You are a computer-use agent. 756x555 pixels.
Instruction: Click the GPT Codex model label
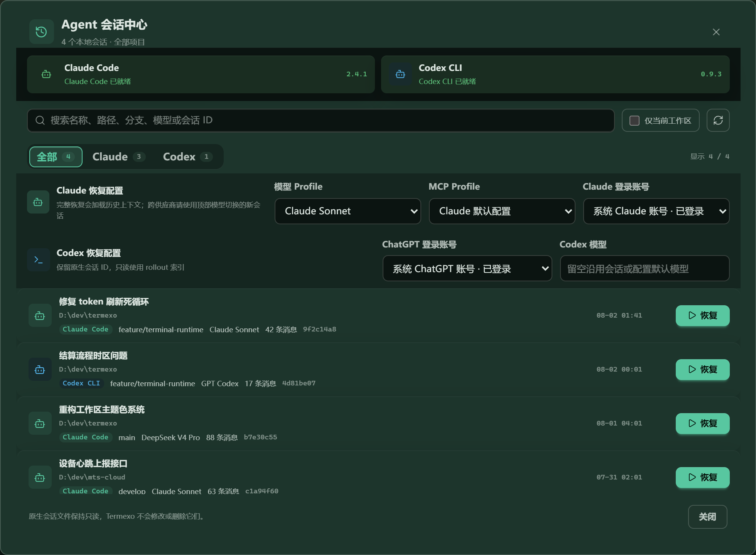220,383
